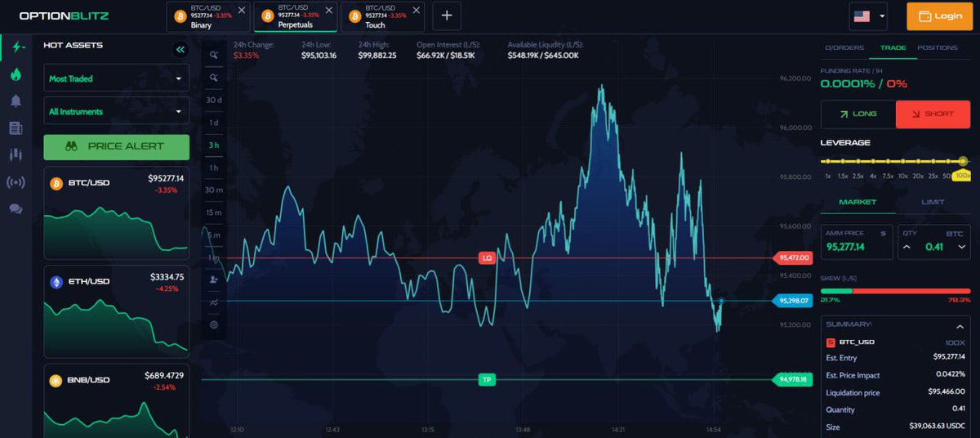Increase quantity with the QTY up chevron
This screenshot has width=980, height=438.
906,247
